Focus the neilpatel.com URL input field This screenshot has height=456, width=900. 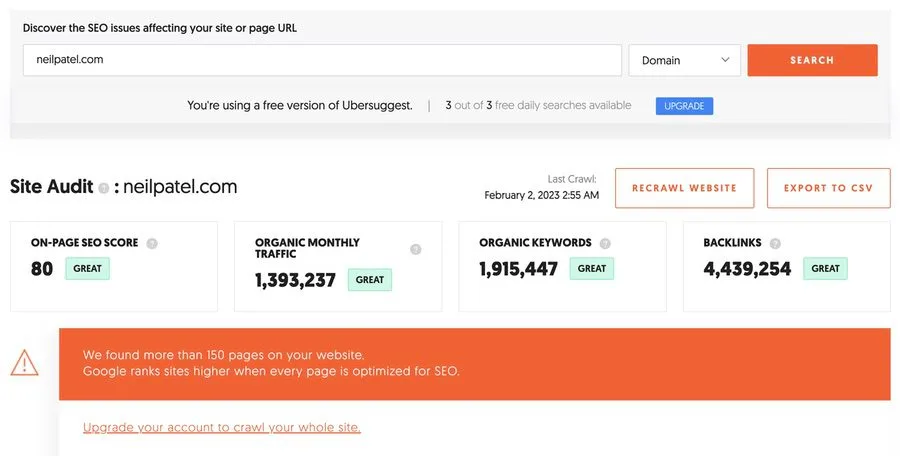tap(322, 60)
